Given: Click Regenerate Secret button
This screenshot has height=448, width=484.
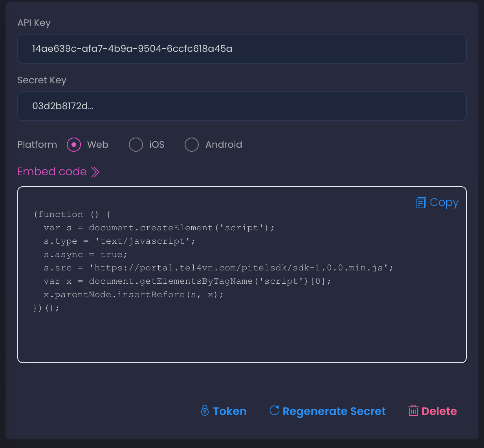Looking at the screenshot, I should click(327, 411).
